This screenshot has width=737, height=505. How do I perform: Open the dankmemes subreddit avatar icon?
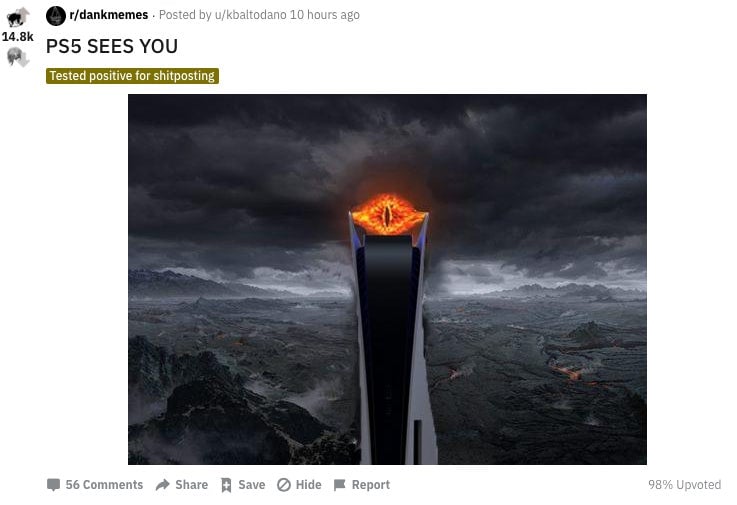(x=55, y=16)
